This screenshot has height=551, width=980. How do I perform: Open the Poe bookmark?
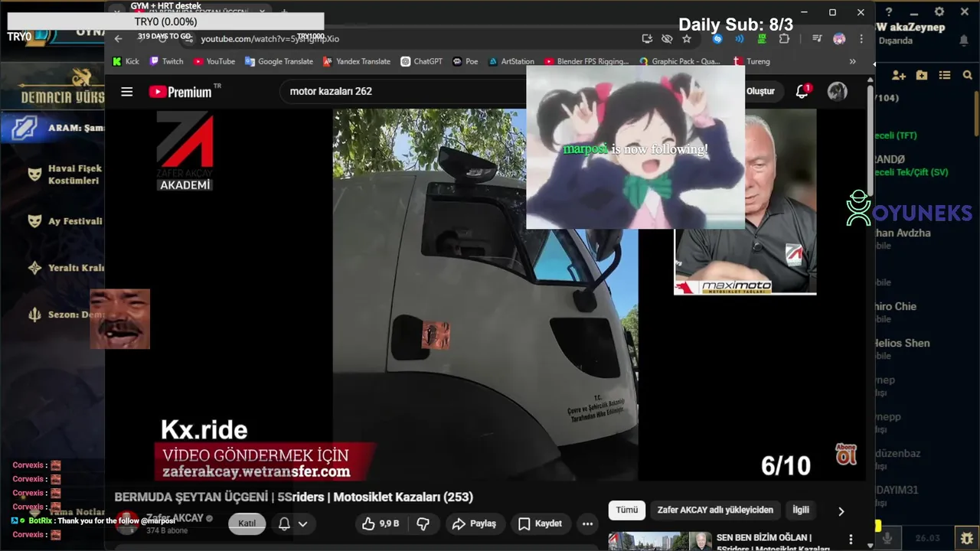(465, 61)
